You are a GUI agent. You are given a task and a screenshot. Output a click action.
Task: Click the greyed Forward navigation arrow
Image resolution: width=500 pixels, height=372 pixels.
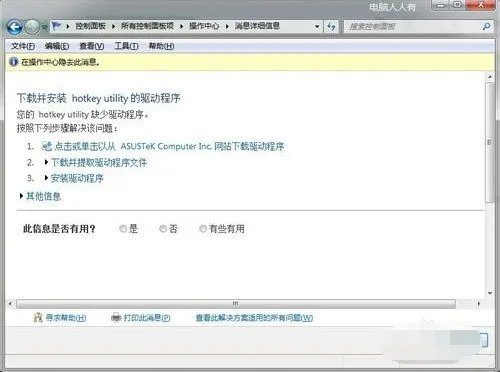coord(32,27)
